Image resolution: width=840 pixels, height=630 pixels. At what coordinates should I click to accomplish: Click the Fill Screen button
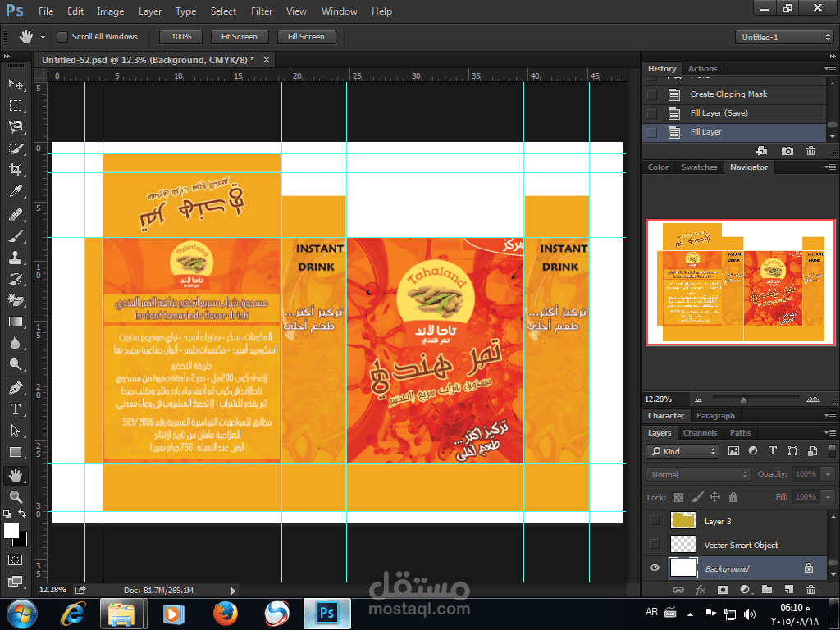click(x=306, y=36)
